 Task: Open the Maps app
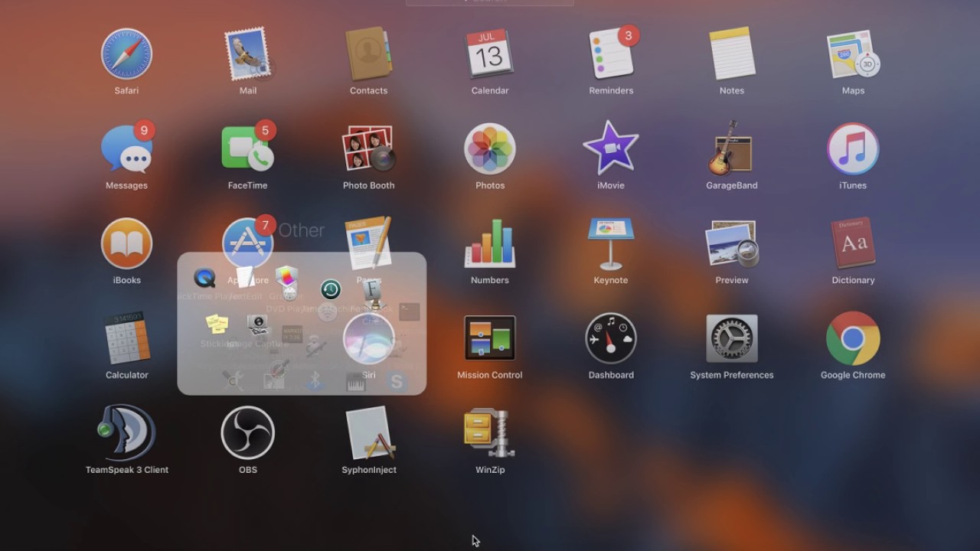click(x=853, y=54)
